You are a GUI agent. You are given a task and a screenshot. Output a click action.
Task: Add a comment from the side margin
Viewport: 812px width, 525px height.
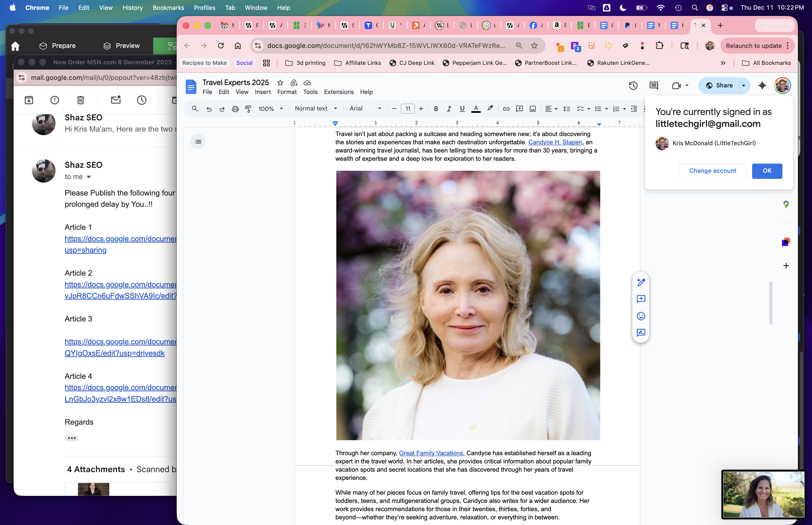[641, 299]
